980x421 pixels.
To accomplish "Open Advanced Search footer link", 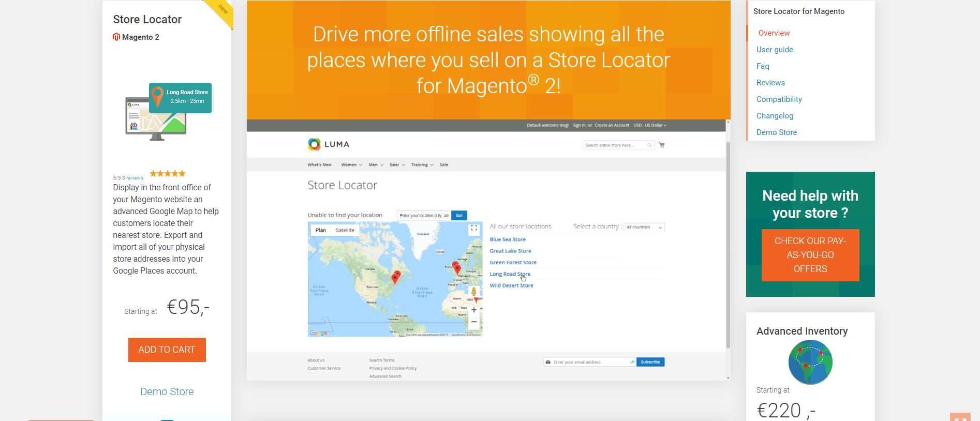I will 385,377.
